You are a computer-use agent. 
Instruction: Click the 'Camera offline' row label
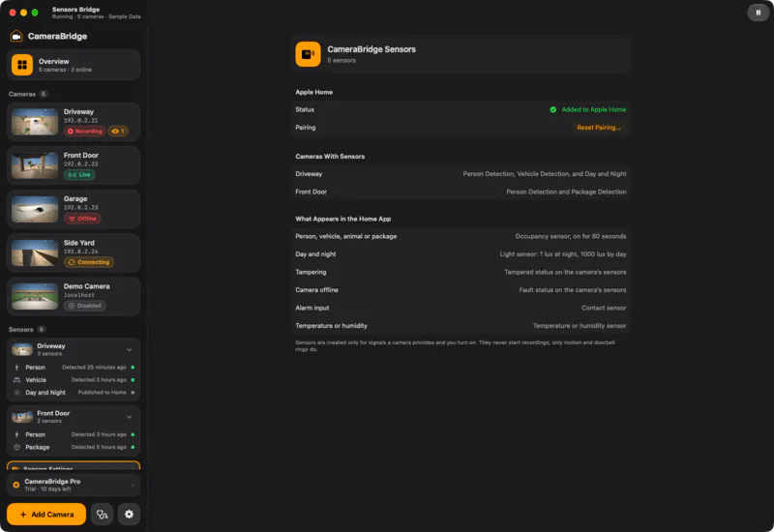[316, 289]
